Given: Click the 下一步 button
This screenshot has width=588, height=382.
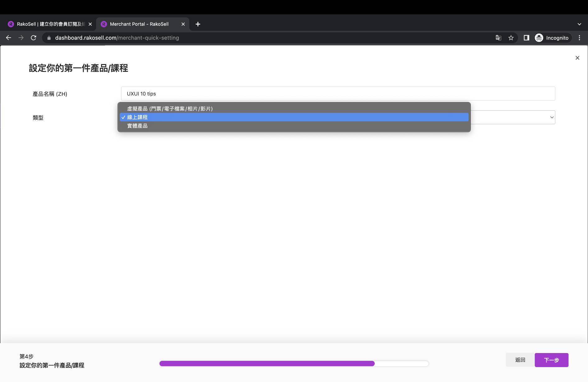Looking at the screenshot, I should pyautogui.click(x=551, y=360).
